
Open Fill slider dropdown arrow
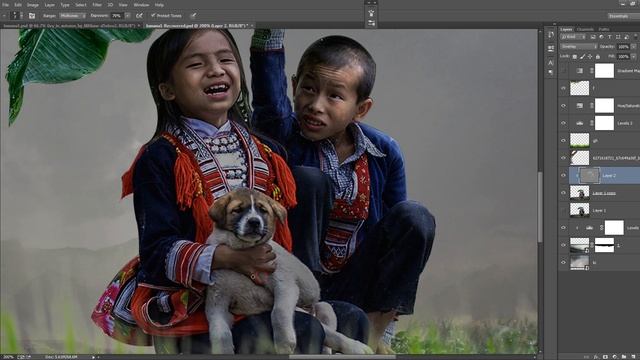click(634, 56)
